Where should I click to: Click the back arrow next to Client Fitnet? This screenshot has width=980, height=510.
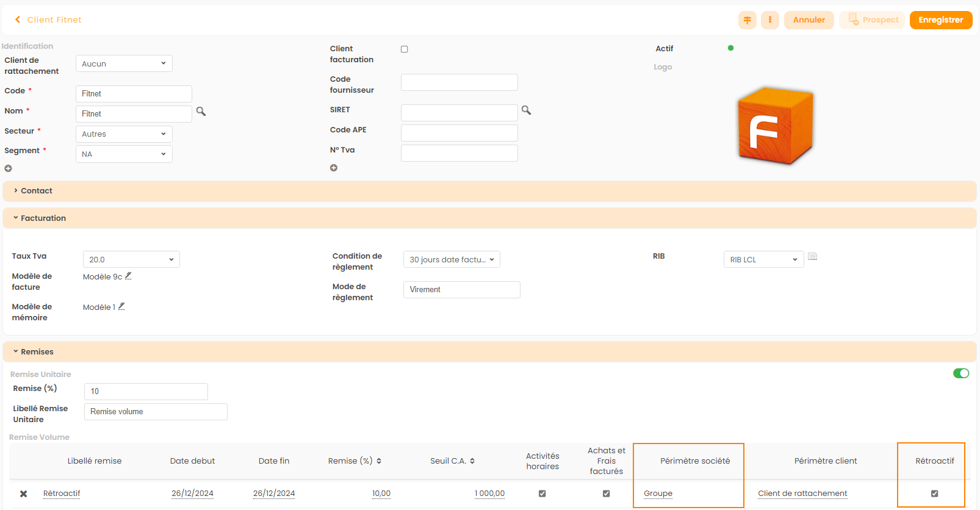tap(18, 20)
